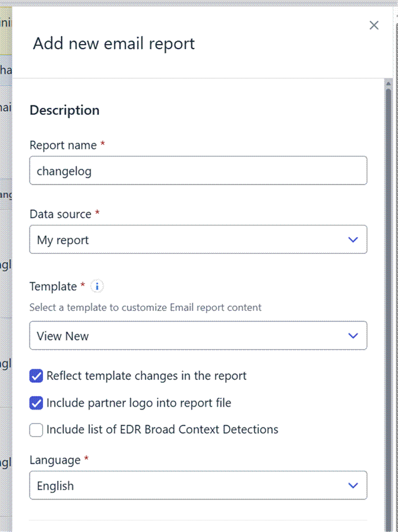This screenshot has height=532, width=398.
Task: Click the template helper text about Email report content
Action: [x=145, y=308]
